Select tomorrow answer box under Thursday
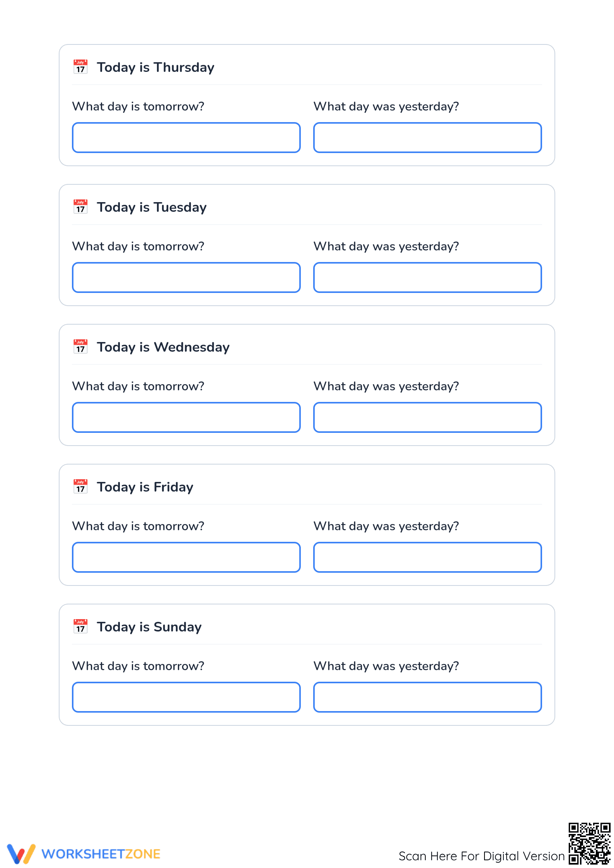 (186, 138)
